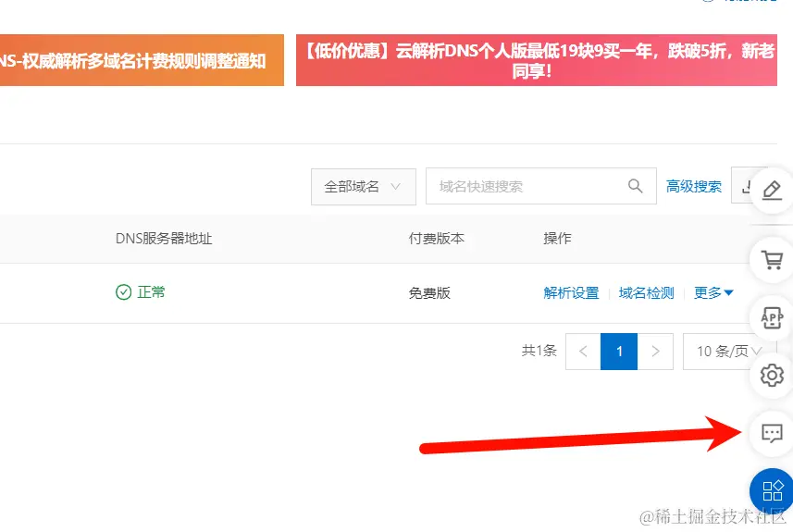Open the settings gear floating icon
Screen dimensions: 793x532
(772, 376)
